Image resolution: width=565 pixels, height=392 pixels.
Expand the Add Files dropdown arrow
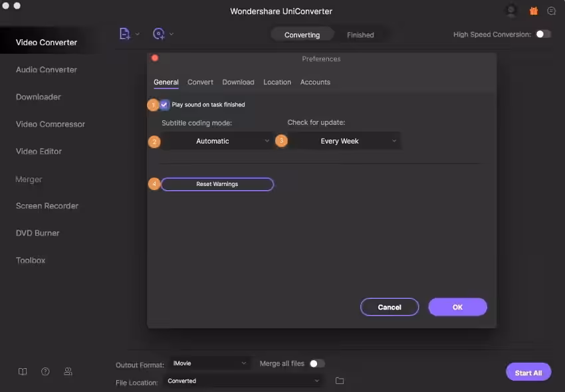coord(138,35)
